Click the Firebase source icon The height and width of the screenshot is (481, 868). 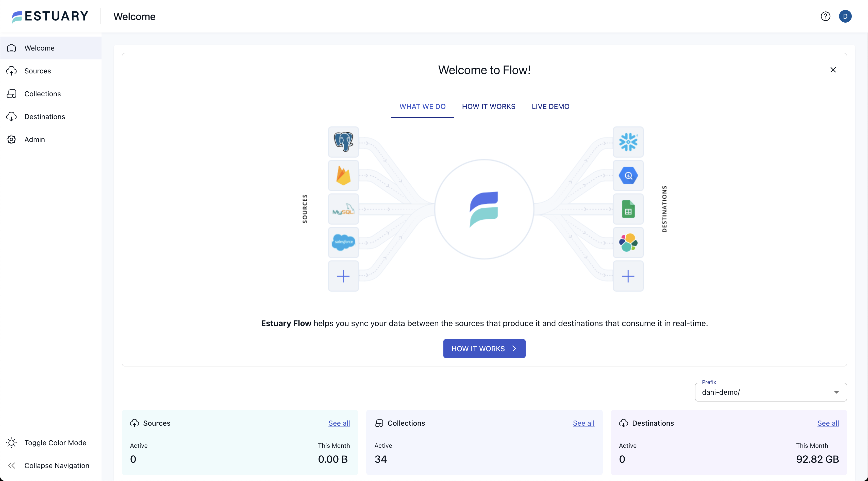343,175
